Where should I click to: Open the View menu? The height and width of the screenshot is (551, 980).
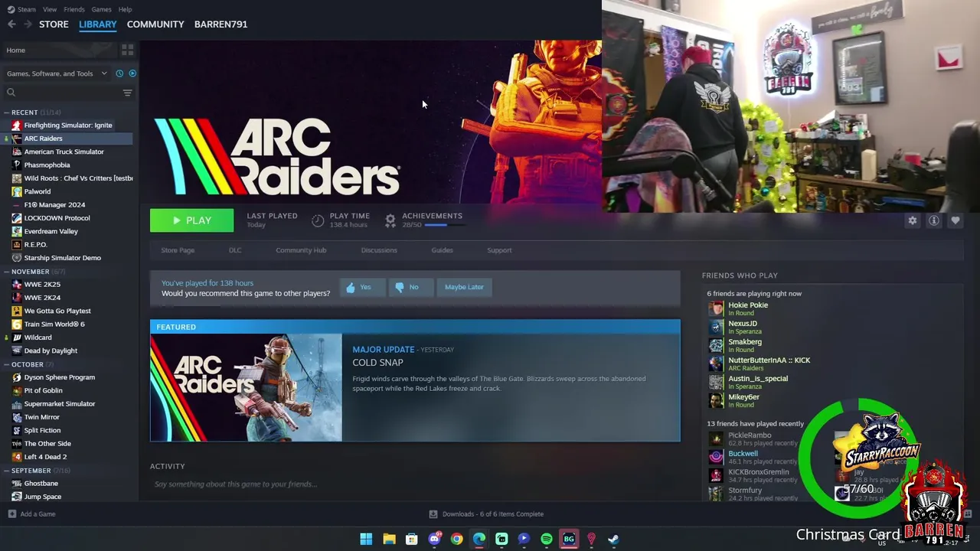(x=50, y=9)
